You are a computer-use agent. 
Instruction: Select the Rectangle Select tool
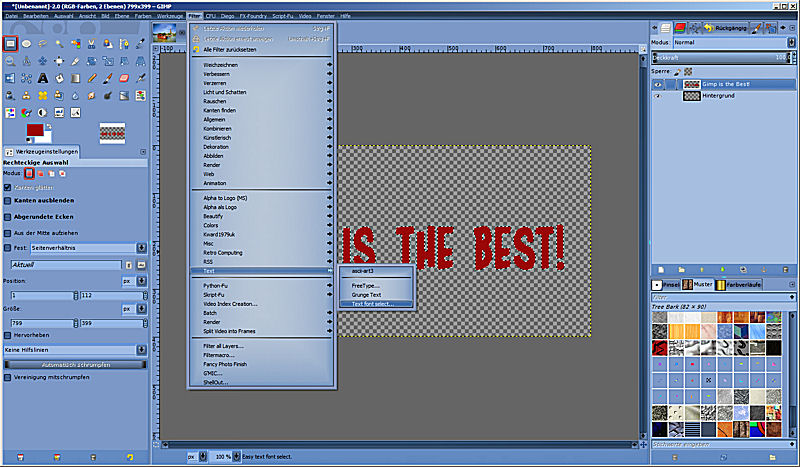10,44
